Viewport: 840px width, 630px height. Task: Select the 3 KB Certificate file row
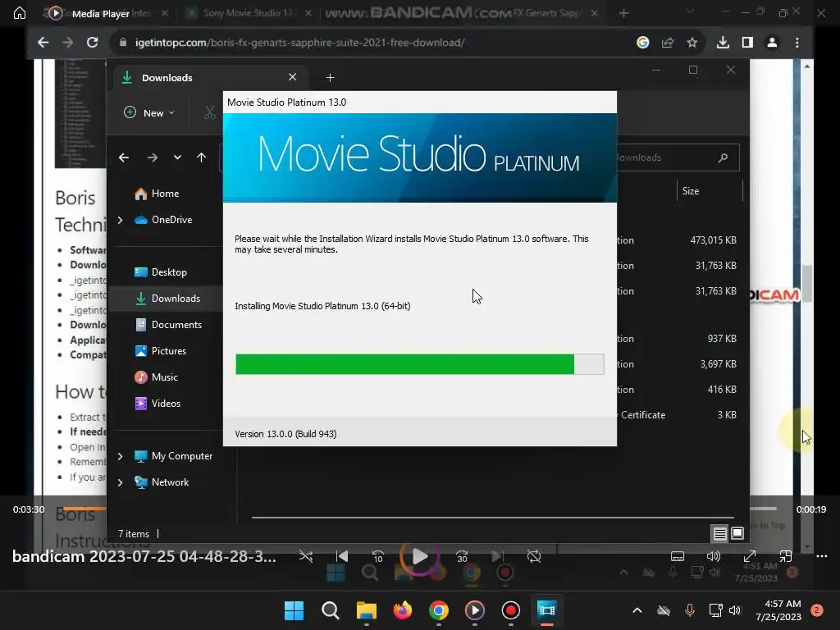tap(679, 414)
